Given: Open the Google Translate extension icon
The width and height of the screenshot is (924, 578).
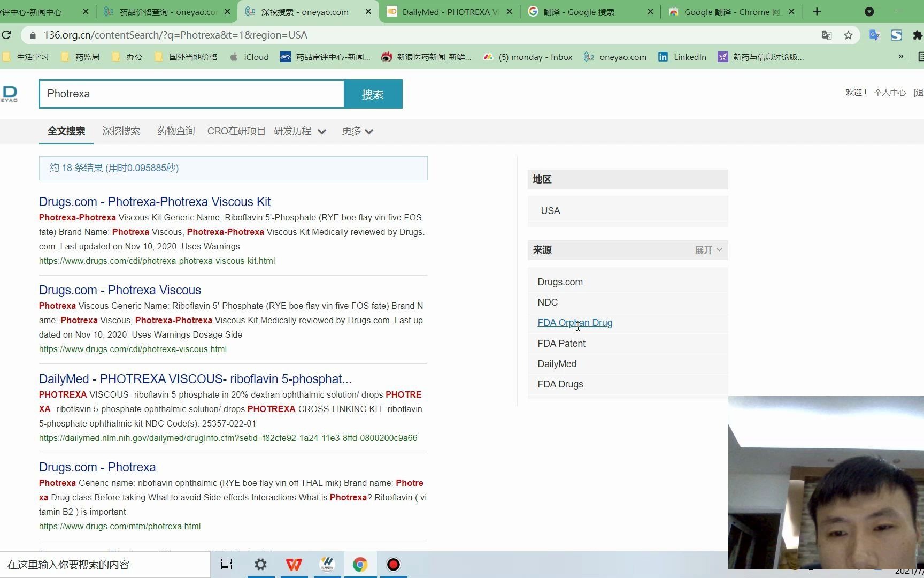Looking at the screenshot, I should click(875, 35).
